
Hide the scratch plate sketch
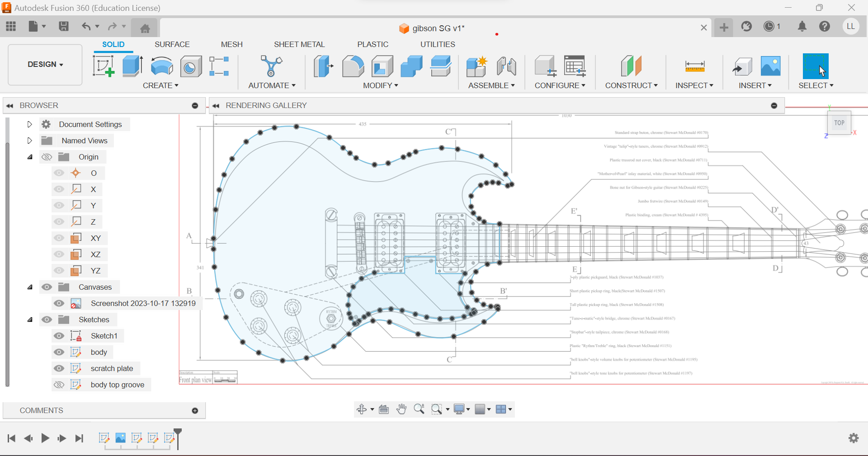[59, 368]
